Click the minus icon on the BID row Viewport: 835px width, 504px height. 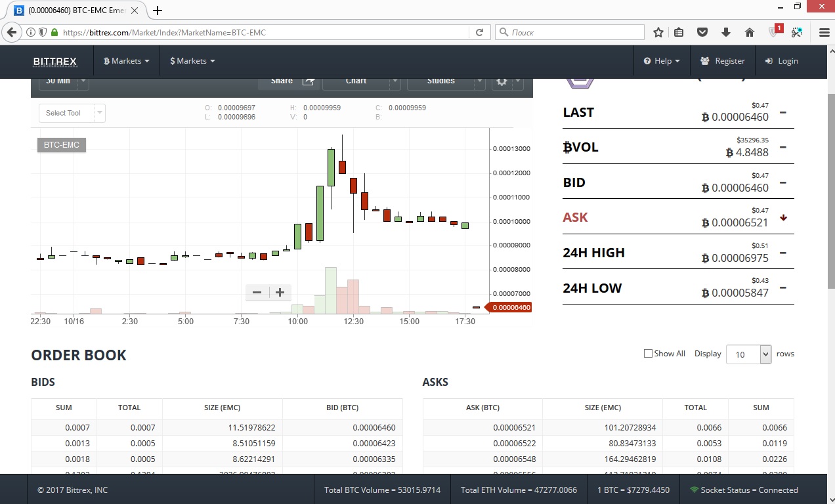(782, 182)
